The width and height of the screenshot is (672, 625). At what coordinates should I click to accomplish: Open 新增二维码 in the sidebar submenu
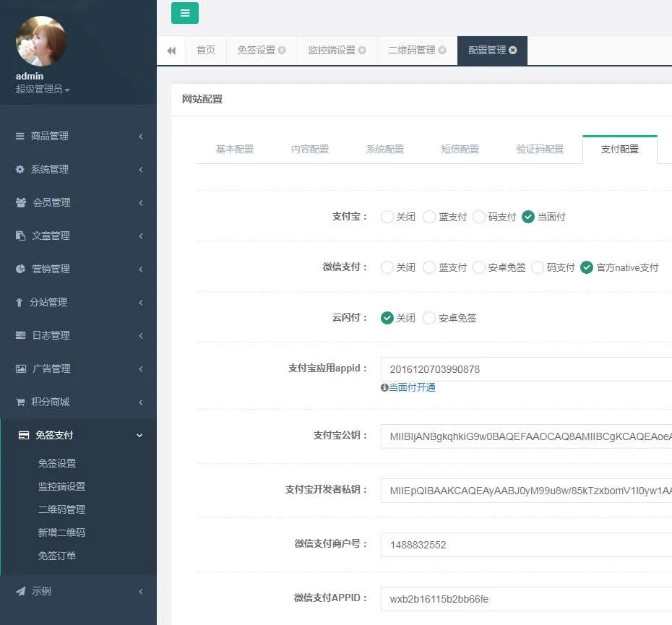point(61,533)
